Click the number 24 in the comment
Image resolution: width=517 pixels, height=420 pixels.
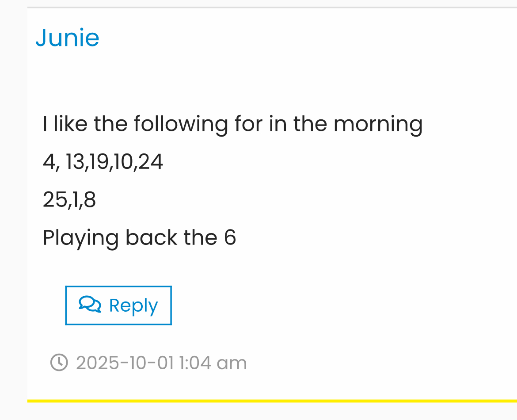[151, 162]
